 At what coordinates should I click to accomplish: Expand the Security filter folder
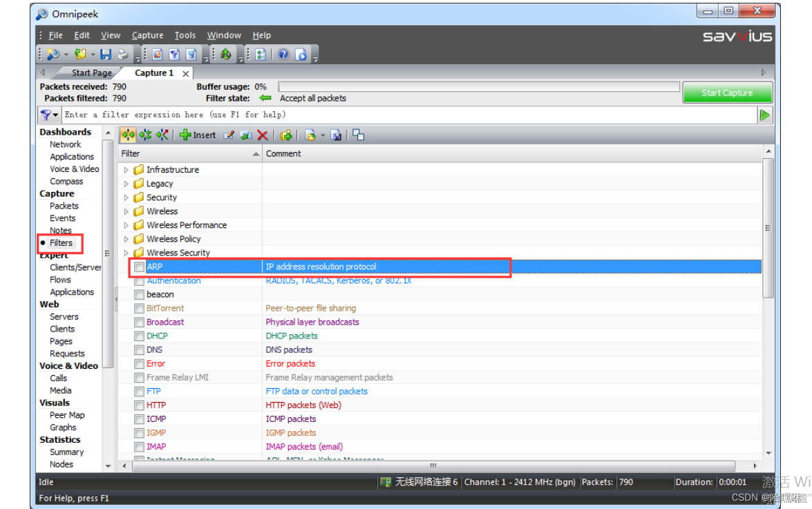(126, 198)
